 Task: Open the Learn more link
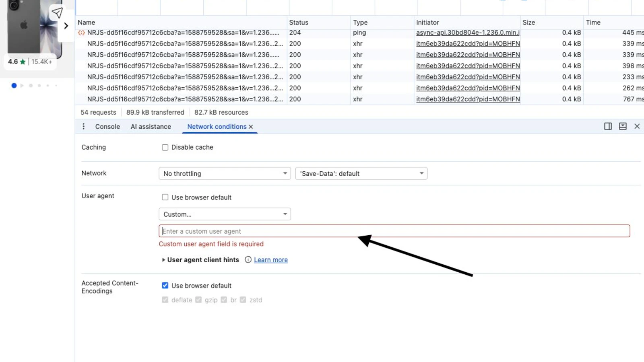pos(271,260)
